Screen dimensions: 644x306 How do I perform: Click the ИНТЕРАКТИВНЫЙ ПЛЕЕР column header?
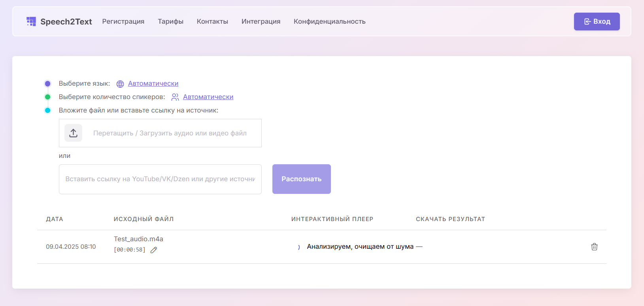coord(332,219)
